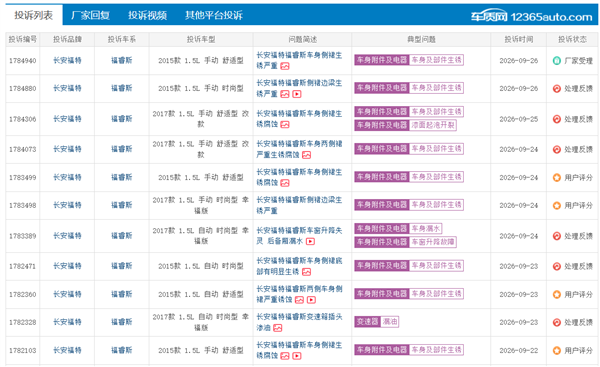Click the 投诉状态 column header
600x367 pixels.
572,39
